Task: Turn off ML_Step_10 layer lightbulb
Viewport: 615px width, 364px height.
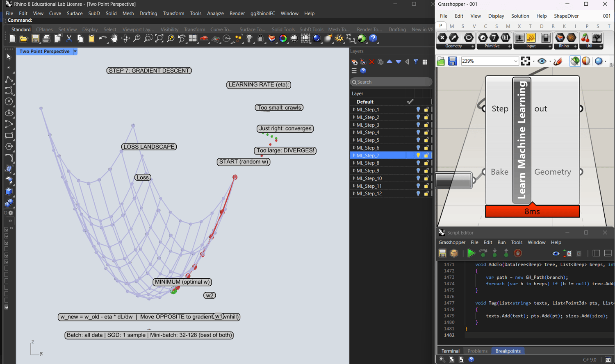Action: tap(418, 178)
